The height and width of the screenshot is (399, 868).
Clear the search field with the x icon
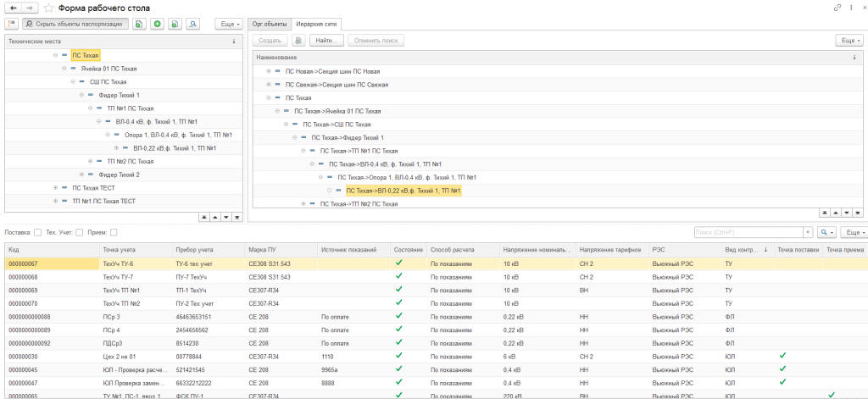[808, 232]
